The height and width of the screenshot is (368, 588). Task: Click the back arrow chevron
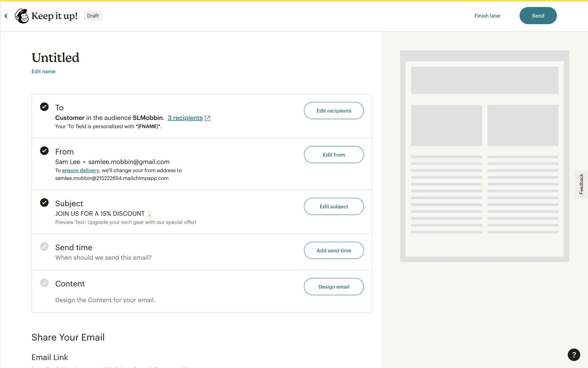[6, 16]
